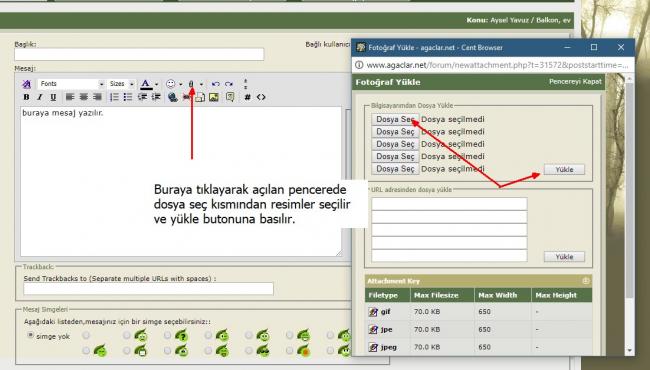
Task: Open the smiley picker dropdown arrow
Action: click(x=181, y=84)
